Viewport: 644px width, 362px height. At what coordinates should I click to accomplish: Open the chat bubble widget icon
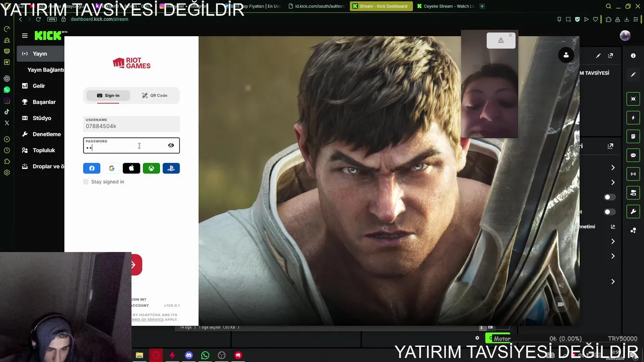click(x=633, y=155)
